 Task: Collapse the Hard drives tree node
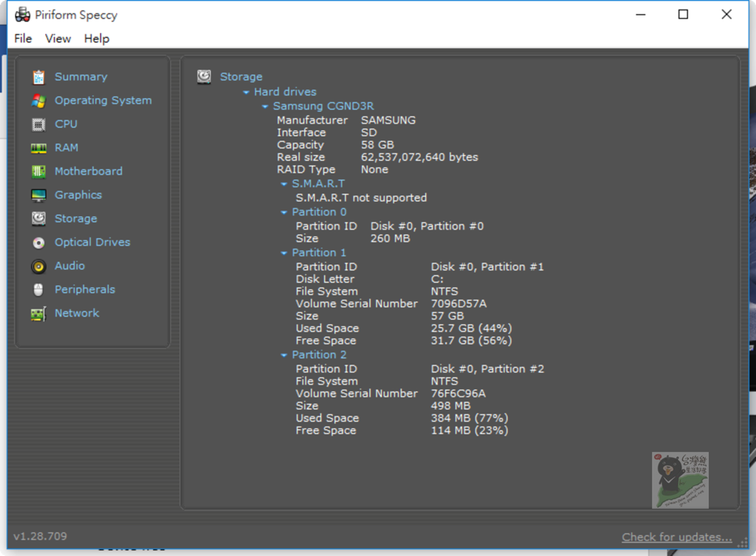coord(247,92)
